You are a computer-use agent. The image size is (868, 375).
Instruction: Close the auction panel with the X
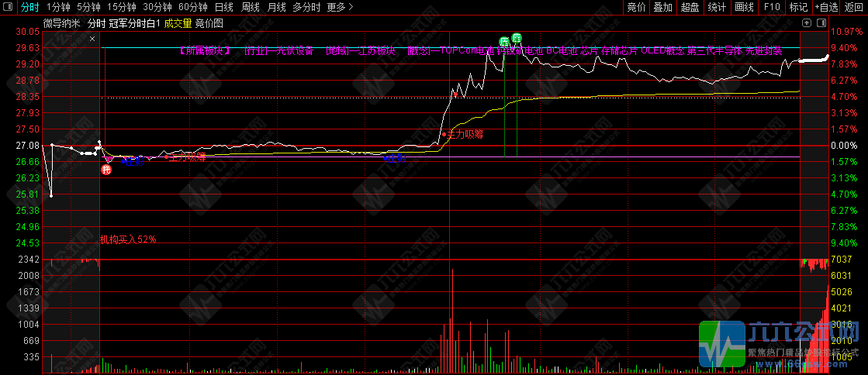click(x=93, y=38)
